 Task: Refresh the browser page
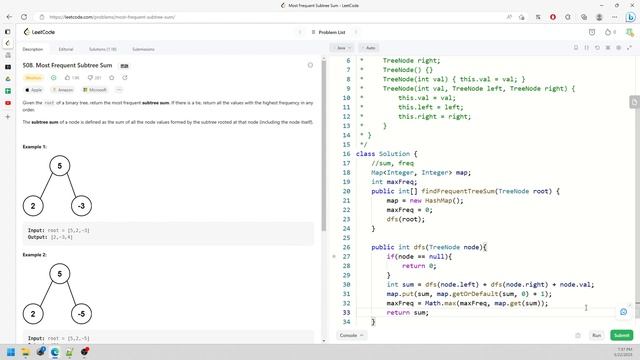click(24, 17)
